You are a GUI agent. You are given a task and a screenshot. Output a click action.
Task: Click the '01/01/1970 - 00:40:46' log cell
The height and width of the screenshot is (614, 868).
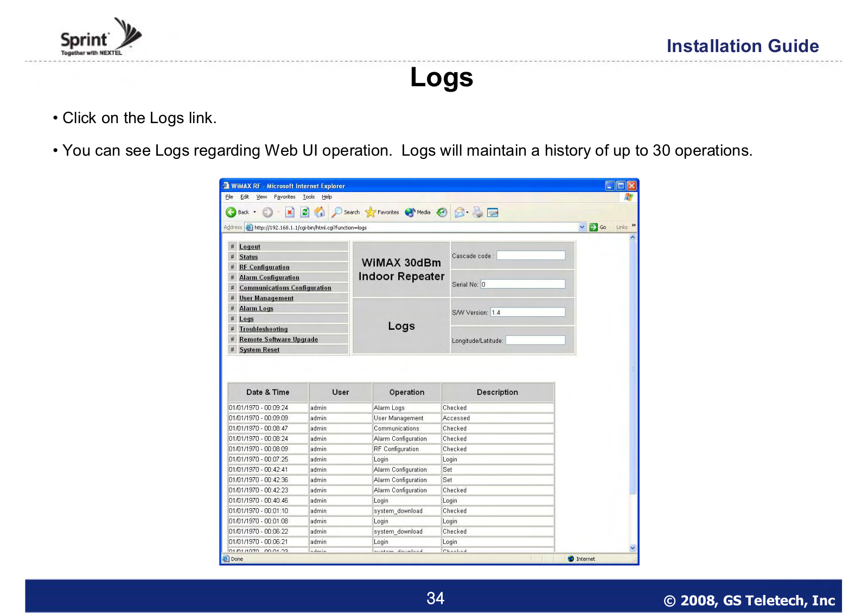268,501
